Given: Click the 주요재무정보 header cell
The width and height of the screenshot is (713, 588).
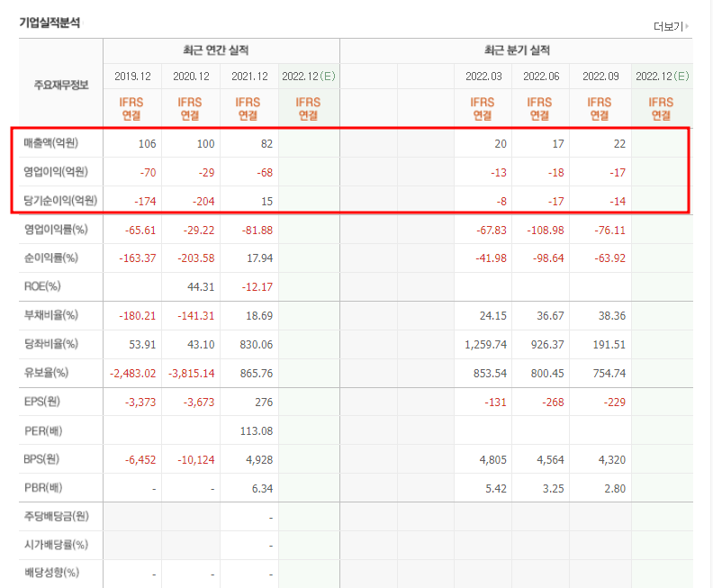Looking at the screenshot, I should (61, 85).
